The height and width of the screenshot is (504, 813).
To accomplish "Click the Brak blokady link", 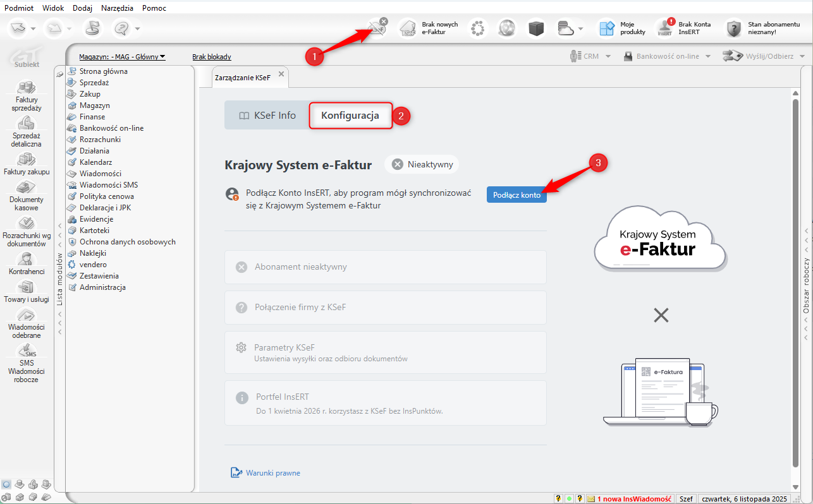I will click(x=212, y=57).
